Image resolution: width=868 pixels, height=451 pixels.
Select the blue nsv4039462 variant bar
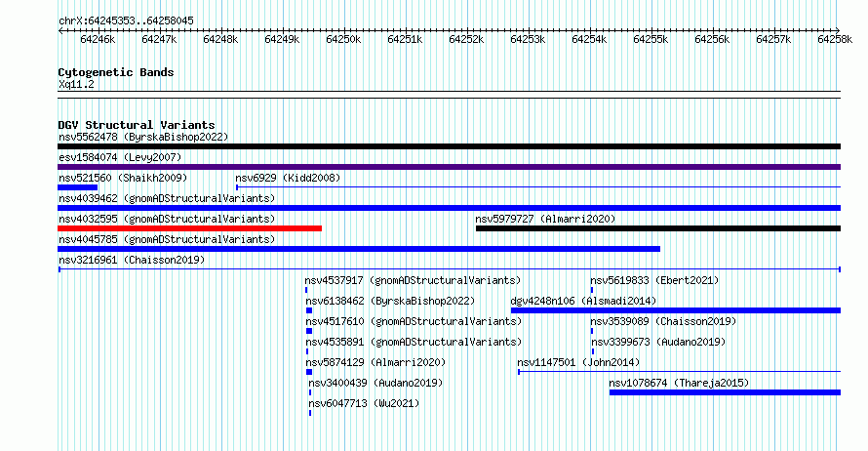click(449, 208)
